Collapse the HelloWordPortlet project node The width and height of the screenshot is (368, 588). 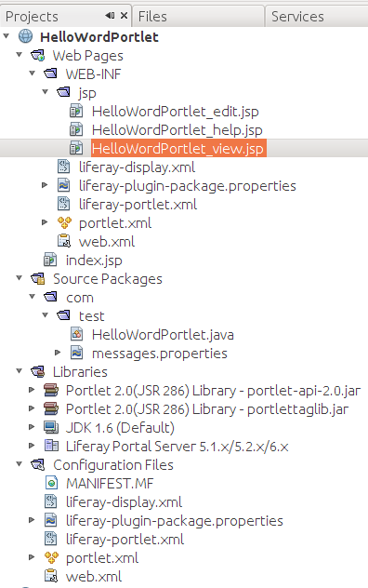[6, 36]
